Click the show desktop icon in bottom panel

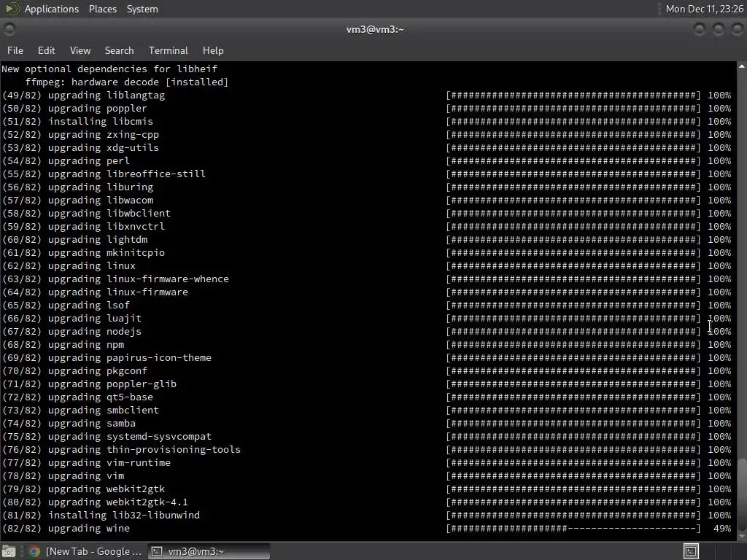coord(9,551)
